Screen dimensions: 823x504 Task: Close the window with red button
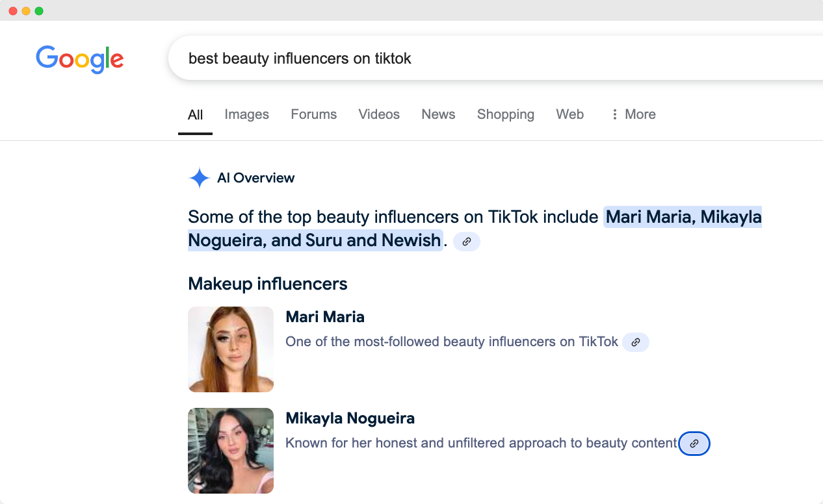pos(13,11)
